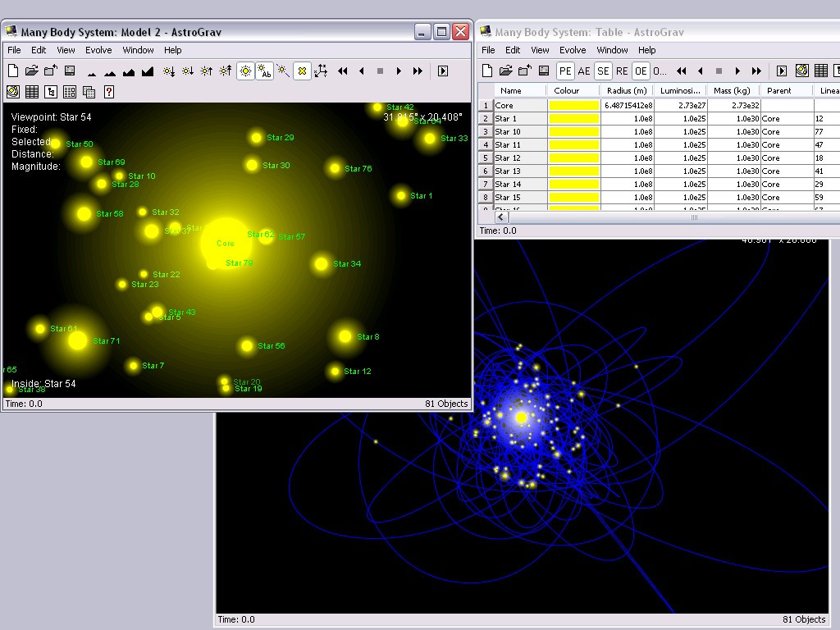Toggle the plain sun display button
The image size is (840, 630).
pos(245,71)
